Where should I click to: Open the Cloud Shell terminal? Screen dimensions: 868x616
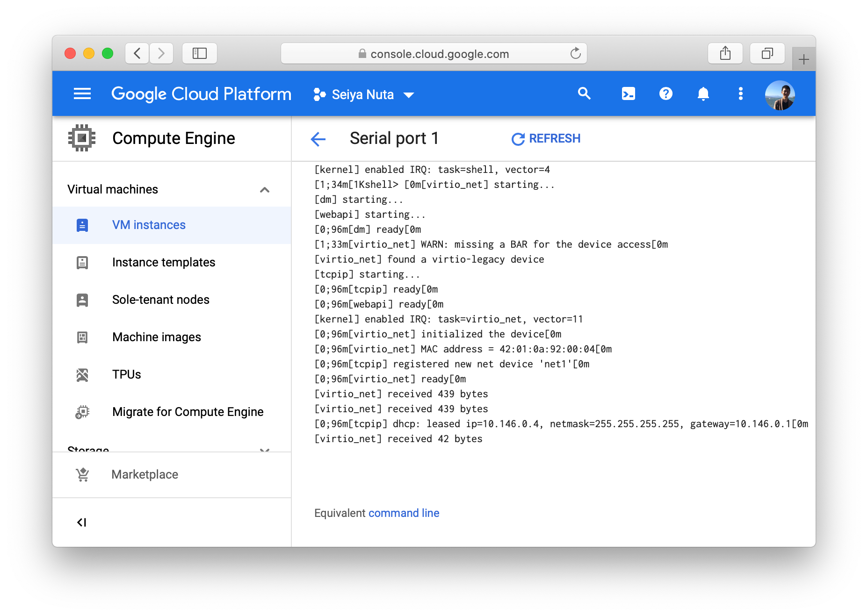click(629, 94)
